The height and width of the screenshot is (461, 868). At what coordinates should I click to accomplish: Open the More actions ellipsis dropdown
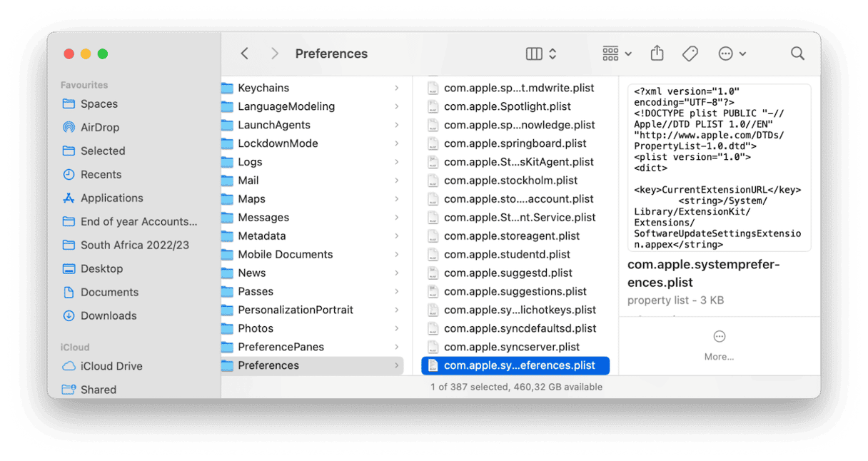pos(730,53)
